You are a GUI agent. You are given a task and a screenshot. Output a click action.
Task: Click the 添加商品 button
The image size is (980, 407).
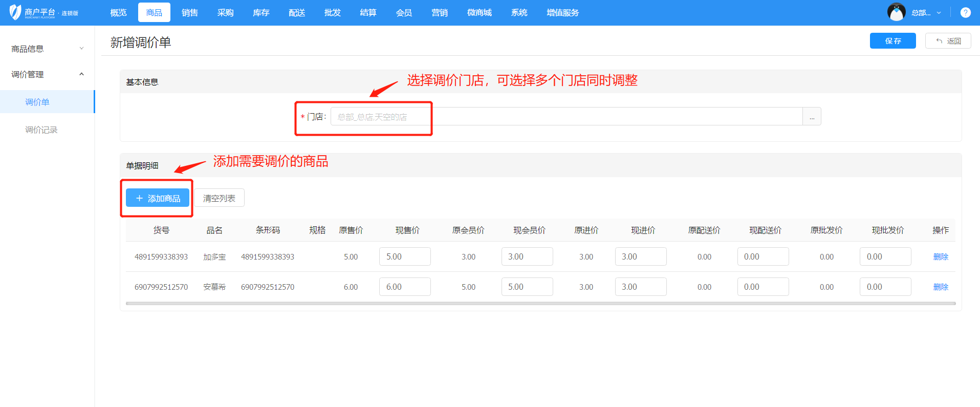158,198
